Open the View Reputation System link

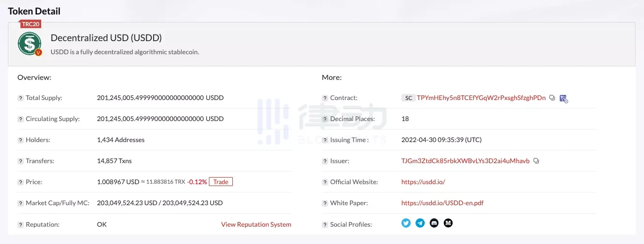pos(256,224)
